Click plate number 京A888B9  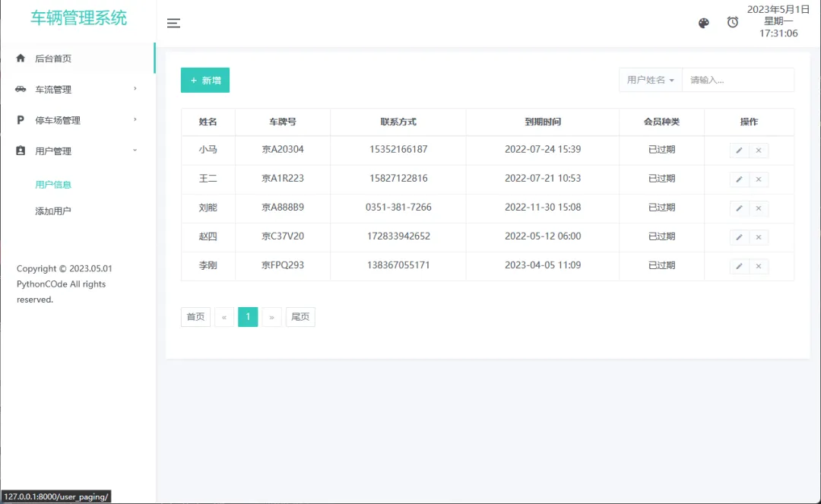283,208
